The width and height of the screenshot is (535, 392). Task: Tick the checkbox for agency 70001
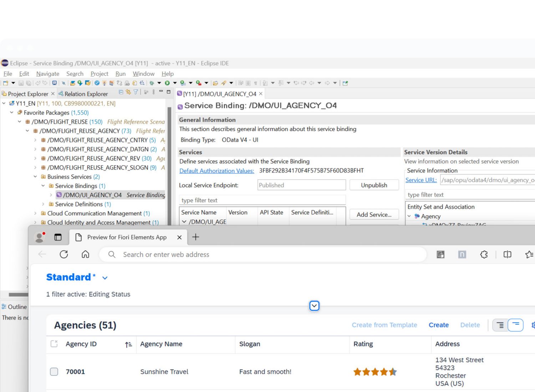pyautogui.click(x=54, y=372)
